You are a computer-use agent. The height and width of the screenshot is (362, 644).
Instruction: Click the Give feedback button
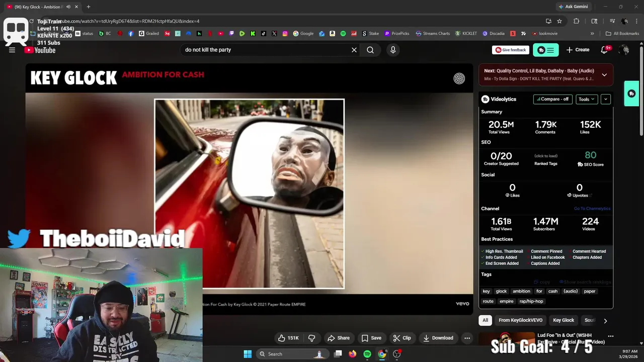511,50
